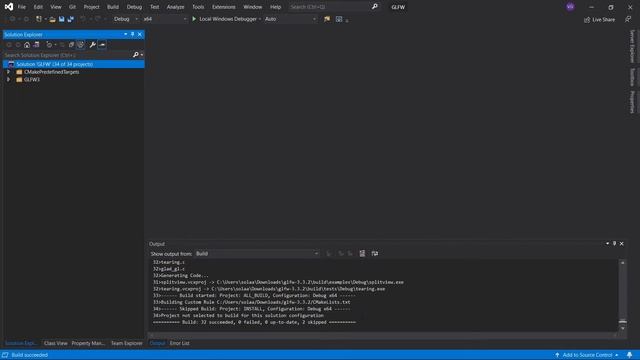Switch views icon in Solution Explorer toolbar
Viewport: 640px width, 360px height.
tap(36, 45)
